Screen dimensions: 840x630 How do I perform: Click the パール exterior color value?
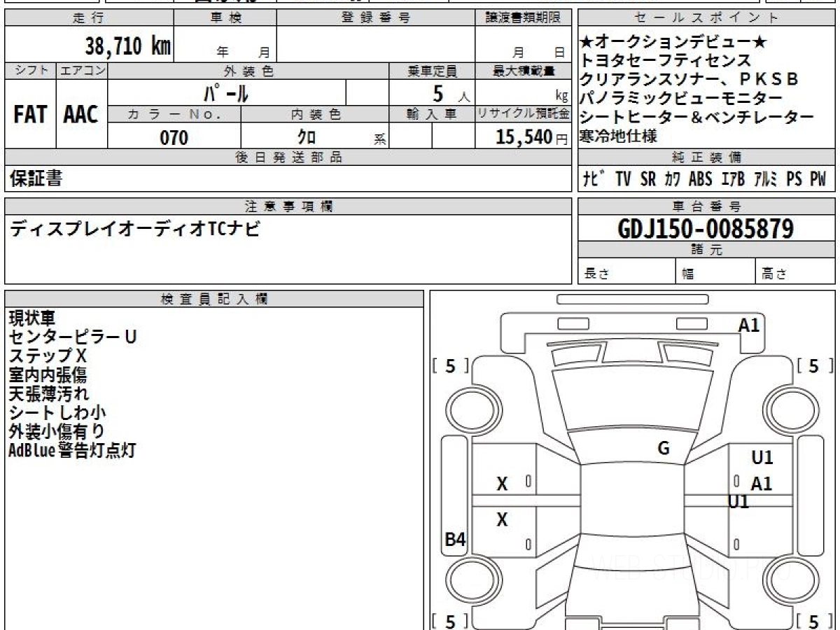pos(227,93)
